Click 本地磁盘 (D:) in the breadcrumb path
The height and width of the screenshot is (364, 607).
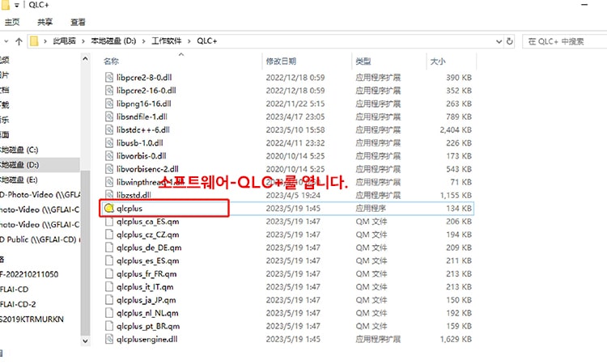[113, 41]
